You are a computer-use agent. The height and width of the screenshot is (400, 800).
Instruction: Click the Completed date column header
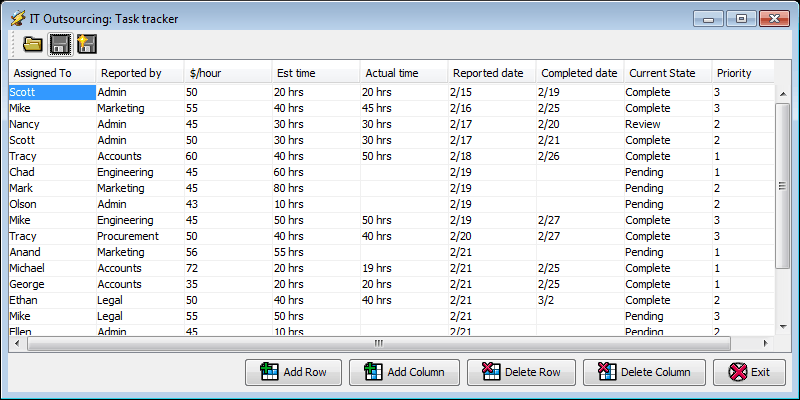coord(580,73)
